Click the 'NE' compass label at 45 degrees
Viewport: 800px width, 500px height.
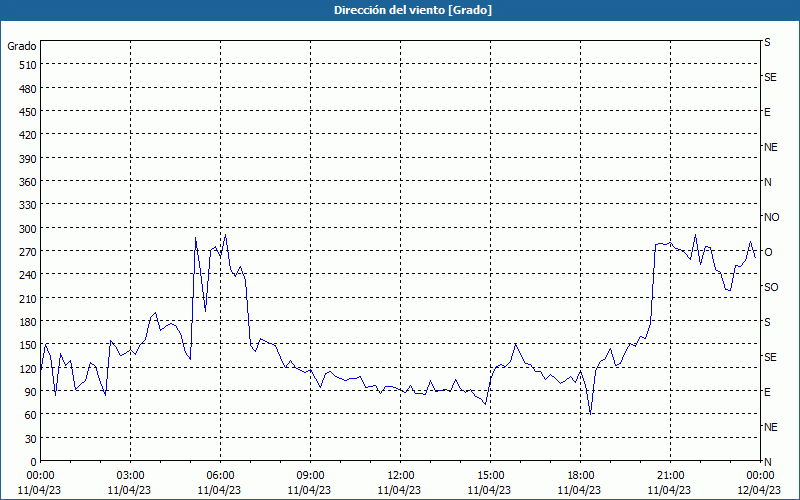770,427
